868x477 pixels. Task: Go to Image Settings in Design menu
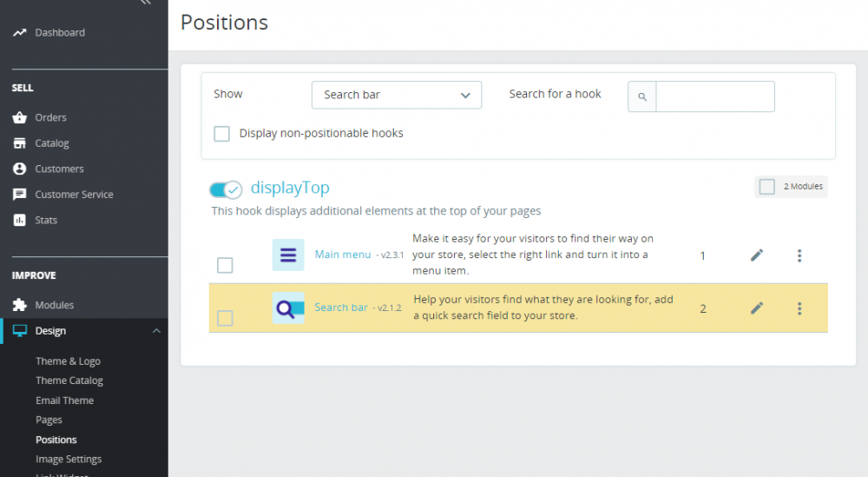[x=69, y=460]
